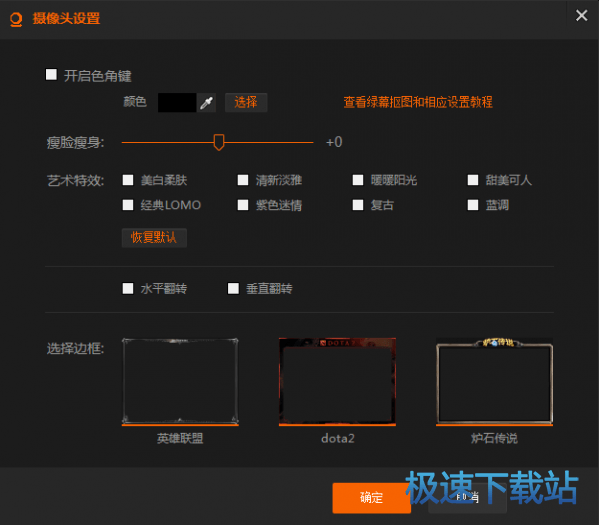The image size is (599, 525).
Task: Enable 垂直翻转 vertical flip
Action: click(233, 288)
